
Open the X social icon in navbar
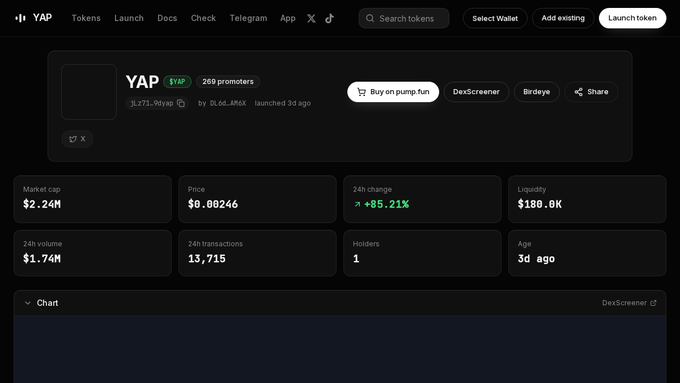click(x=311, y=18)
